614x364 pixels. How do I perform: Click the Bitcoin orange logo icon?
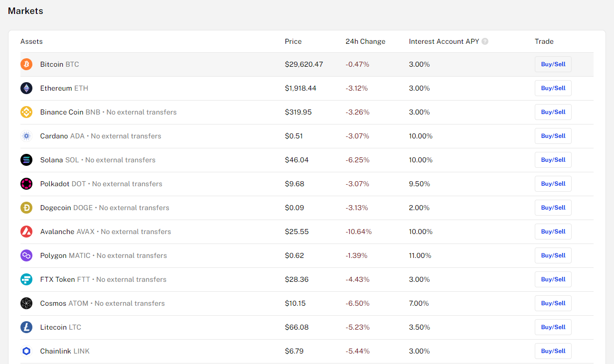click(x=26, y=64)
